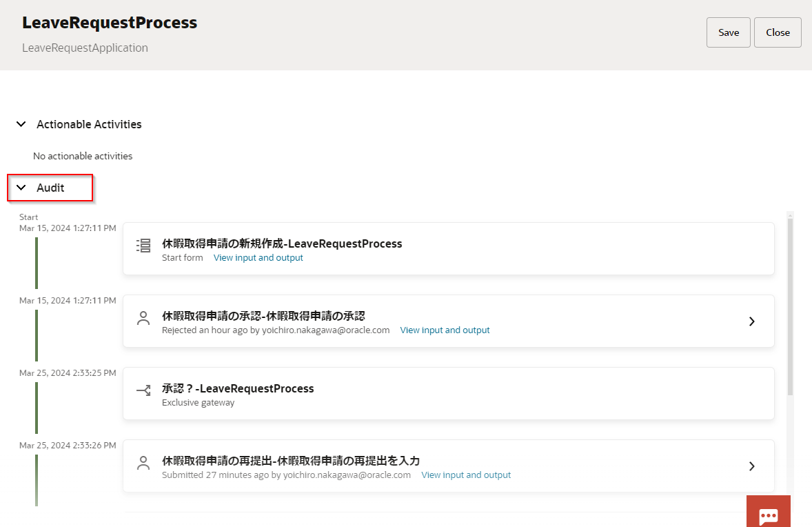Expand the rejected approval task details chevron

[x=752, y=321]
